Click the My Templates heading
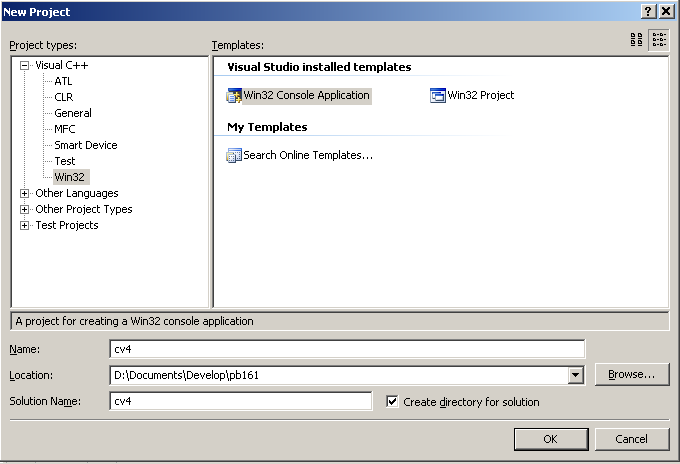This screenshot has height=464, width=680. [x=267, y=127]
